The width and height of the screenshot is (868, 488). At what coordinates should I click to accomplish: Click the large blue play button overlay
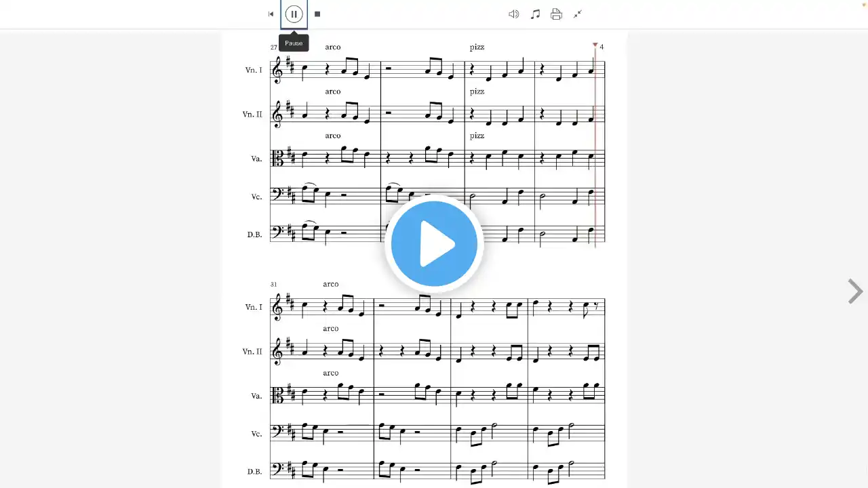pyautogui.click(x=434, y=244)
